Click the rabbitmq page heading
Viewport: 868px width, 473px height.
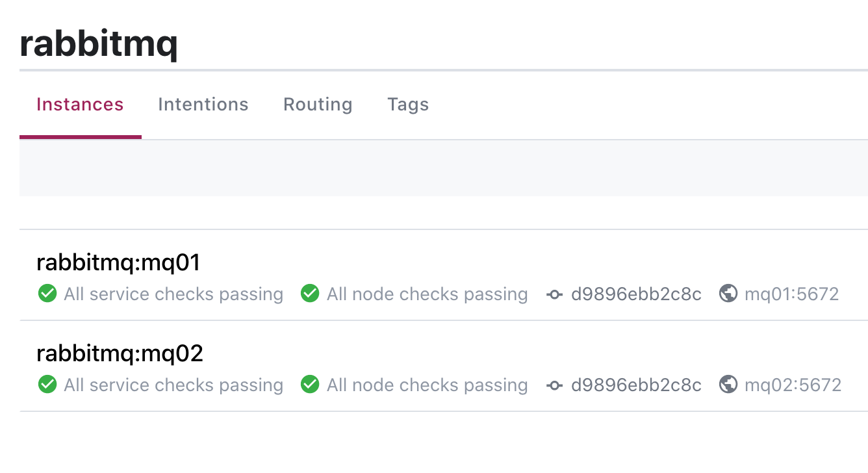(99, 44)
